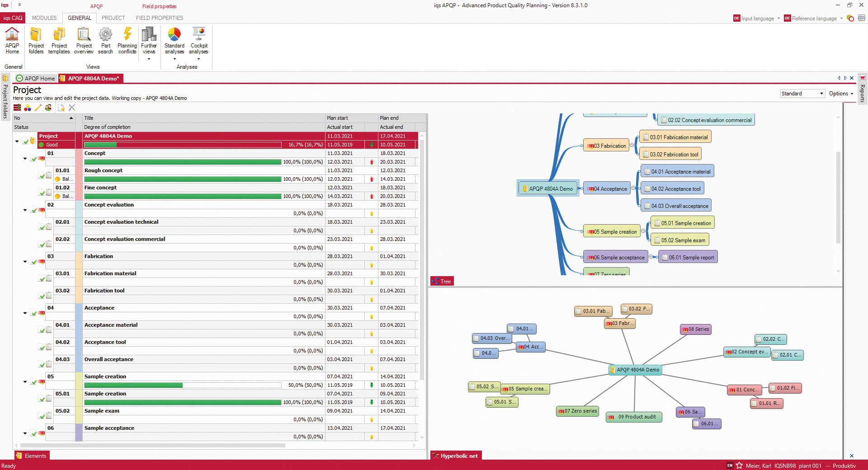Open the Options menu dropdown
This screenshot has width=868, height=470.
point(840,94)
